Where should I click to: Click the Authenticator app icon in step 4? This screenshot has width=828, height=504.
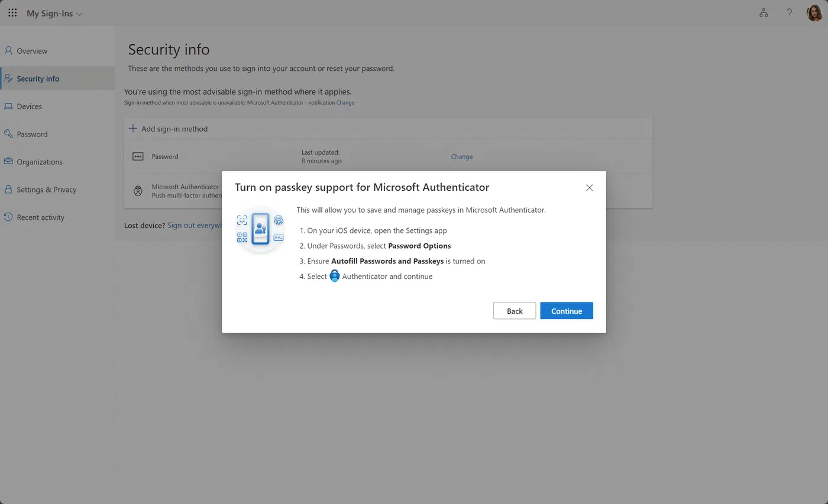(334, 276)
